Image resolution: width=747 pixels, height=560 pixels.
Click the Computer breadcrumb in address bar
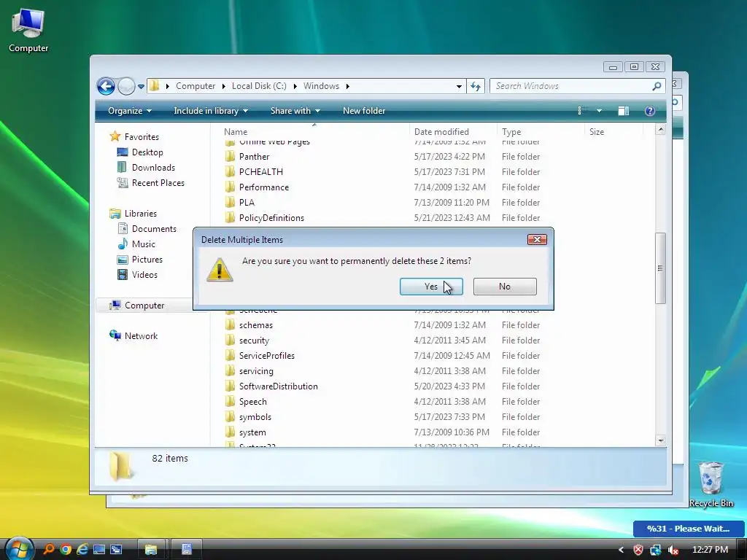[x=196, y=86]
